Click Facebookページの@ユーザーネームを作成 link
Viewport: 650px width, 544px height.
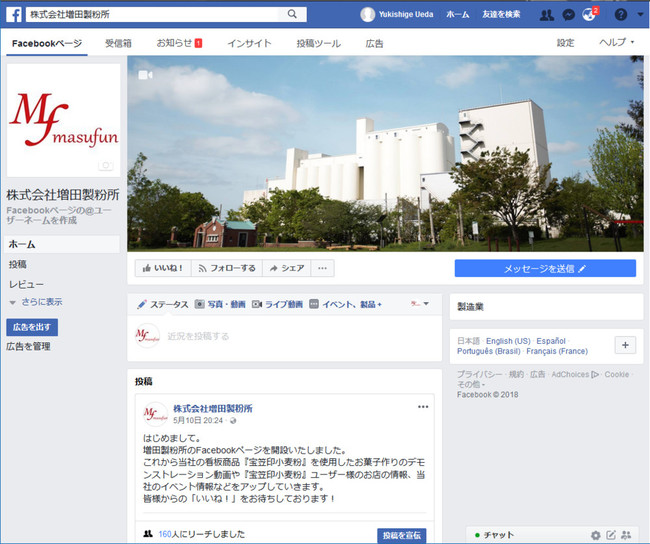tap(59, 215)
